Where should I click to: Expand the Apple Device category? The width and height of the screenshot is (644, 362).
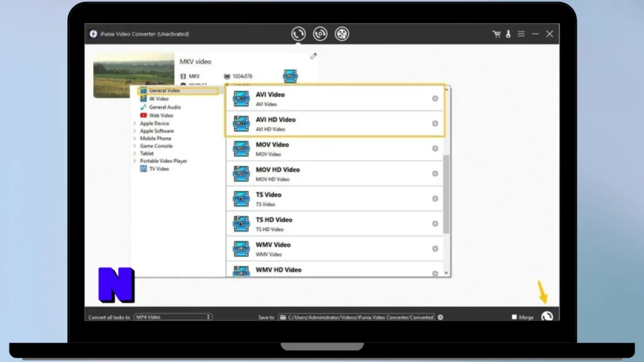pyautogui.click(x=135, y=123)
